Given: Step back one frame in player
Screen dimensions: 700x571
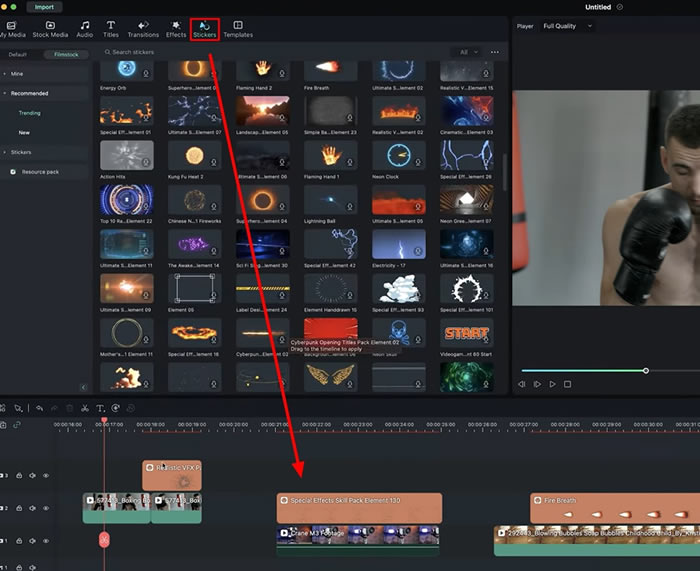Looking at the screenshot, I should [x=521, y=384].
